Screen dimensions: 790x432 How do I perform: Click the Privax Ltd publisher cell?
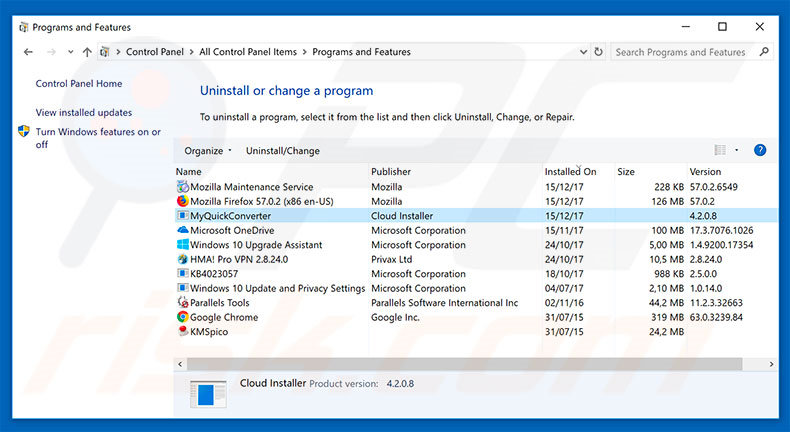click(x=391, y=260)
